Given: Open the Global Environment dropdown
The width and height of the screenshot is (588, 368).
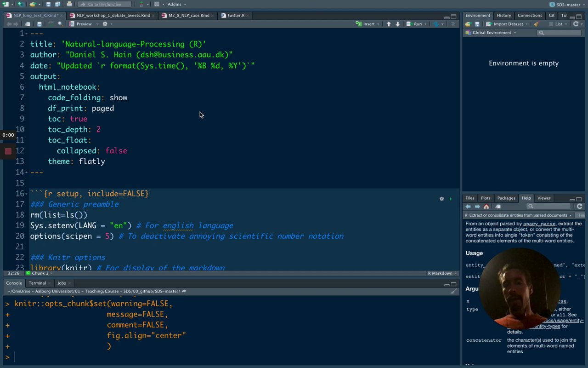Looking at the screenshot, I should [491, 33].
